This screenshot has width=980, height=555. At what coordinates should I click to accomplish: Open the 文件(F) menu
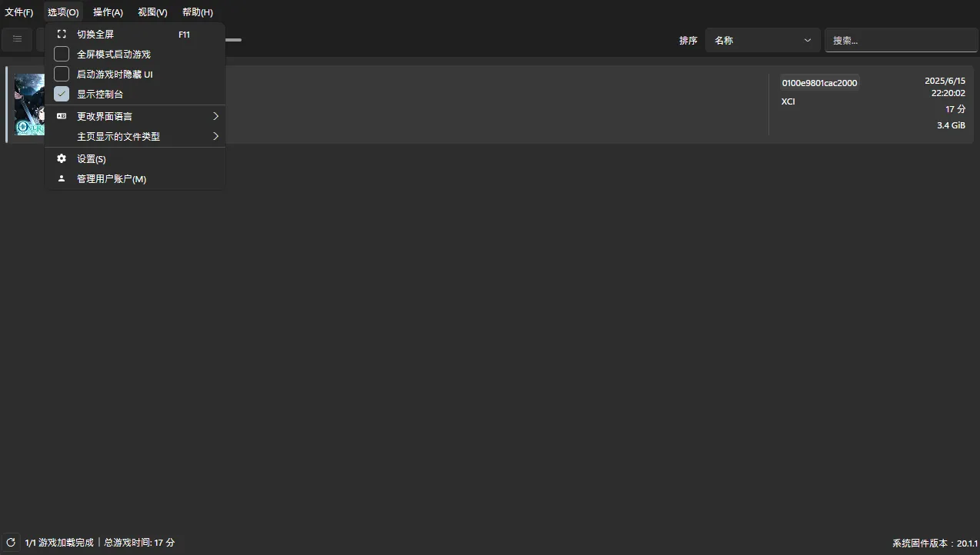[19, 12]
